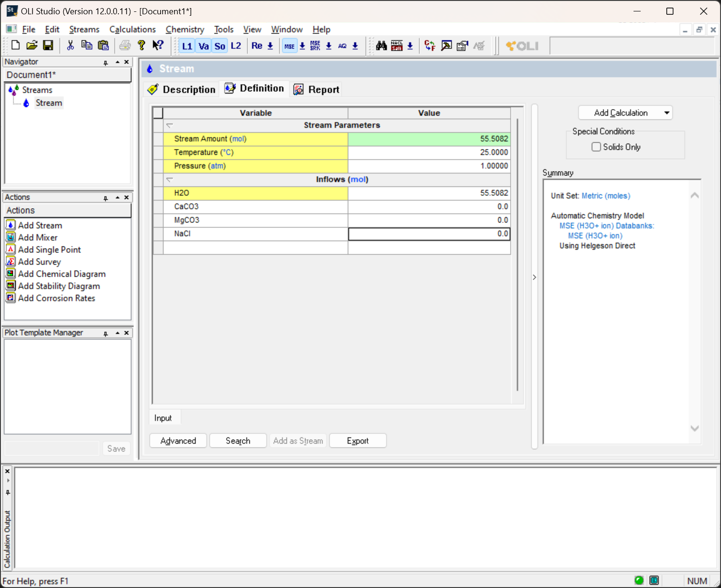This screenshot has height=588, width=721.
Task: Switch to the Report tab
Action: tap(317, 89)
